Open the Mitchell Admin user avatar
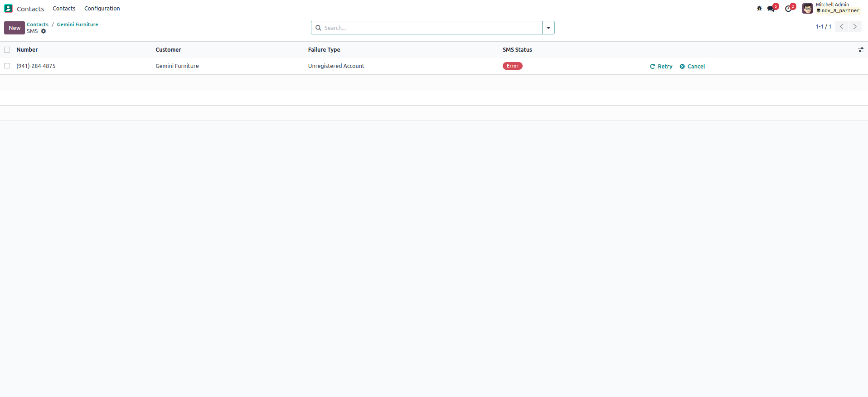Screen dimensions: 868x397 [x=807, y=8]
